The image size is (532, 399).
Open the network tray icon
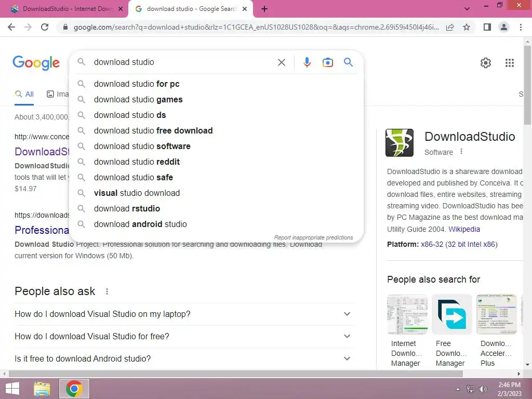pyautogui.click(x=470, y=389)
